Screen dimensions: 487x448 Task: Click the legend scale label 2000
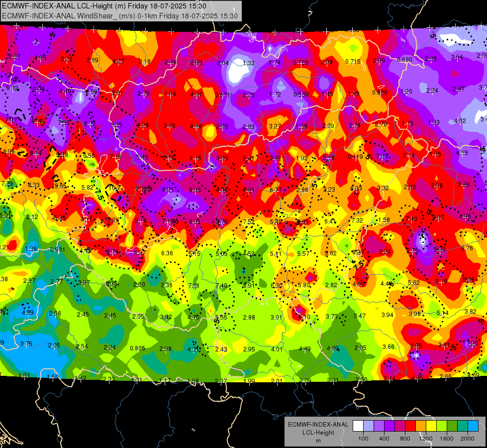pyautogui.click(x=467, y=439)
